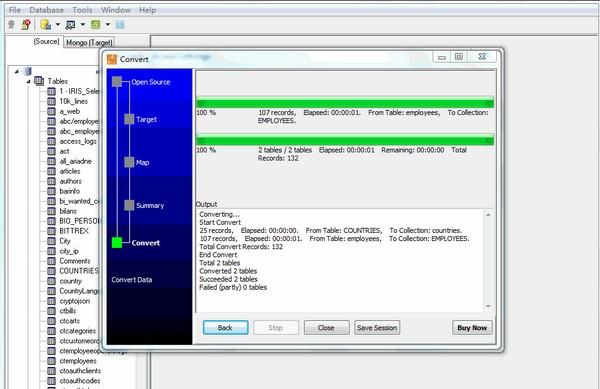Click 'Failed (partly) 0 tables' log line
Image resolution: width=600 pixels, height=389 pixels.
click(x=233, y=287)
